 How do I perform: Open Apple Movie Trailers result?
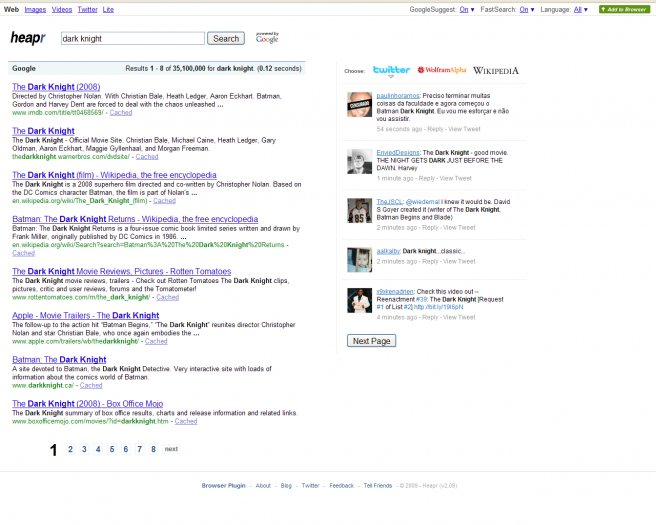pyautogui.click(x=86, y=315)
